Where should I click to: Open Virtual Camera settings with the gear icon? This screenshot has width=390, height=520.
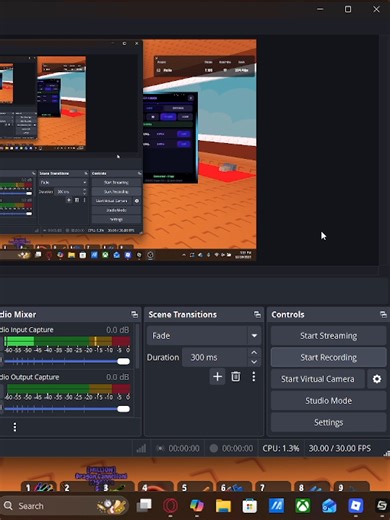[377, 379]
